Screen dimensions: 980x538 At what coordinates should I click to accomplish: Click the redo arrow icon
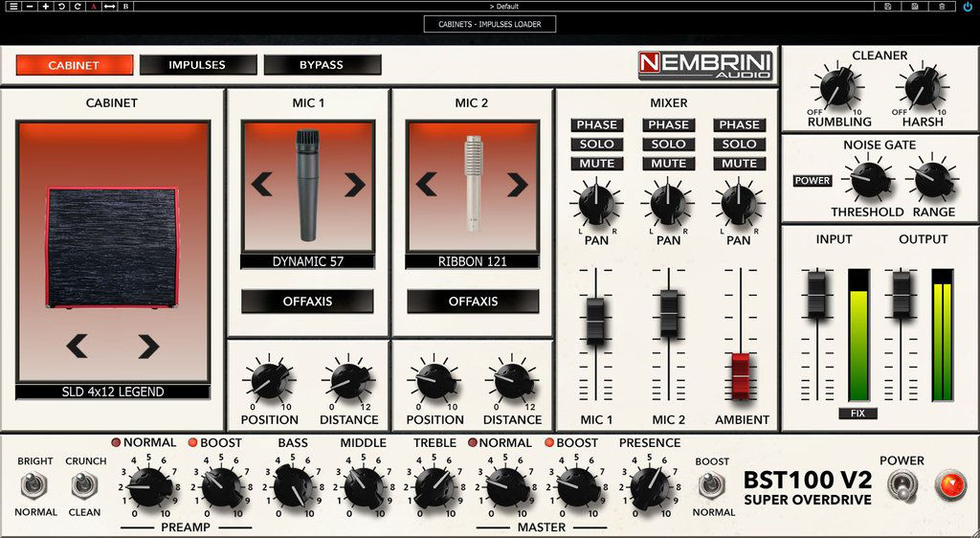coord(78,7)
